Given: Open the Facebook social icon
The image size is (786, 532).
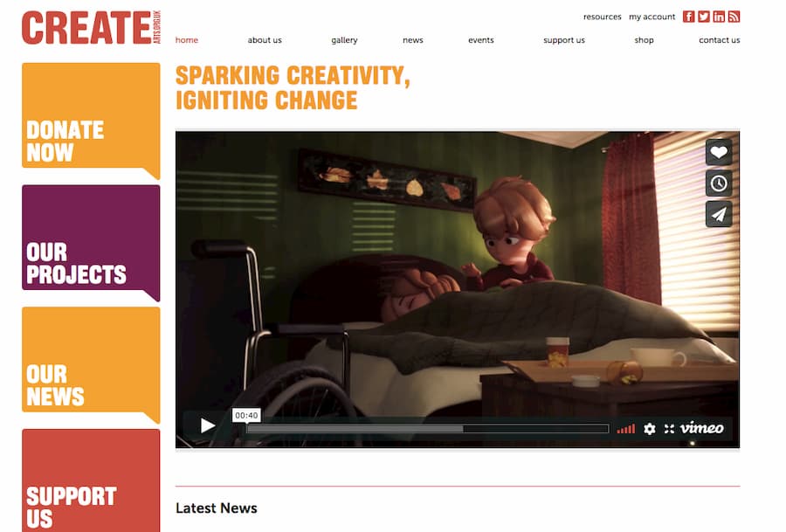Looking at the screenshot, I should click(x=689, y=17).
